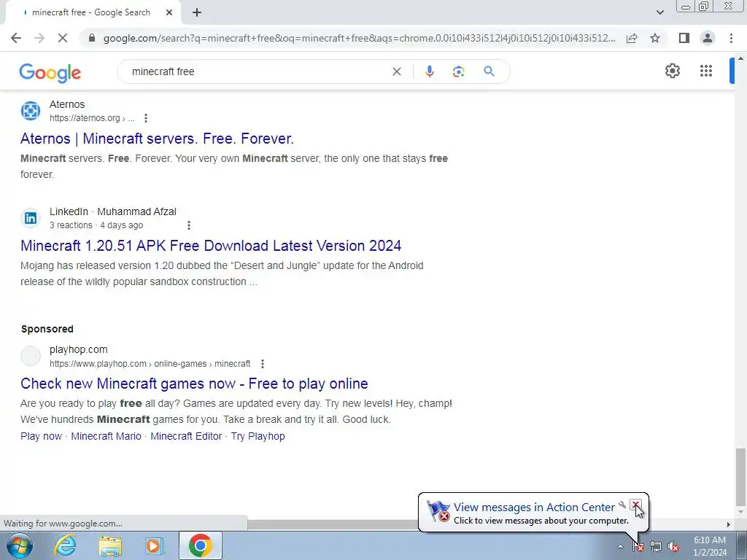Switch to Chrome on taskbar
The height and width of the screenshot is (560, 747).
pos(200,545)
